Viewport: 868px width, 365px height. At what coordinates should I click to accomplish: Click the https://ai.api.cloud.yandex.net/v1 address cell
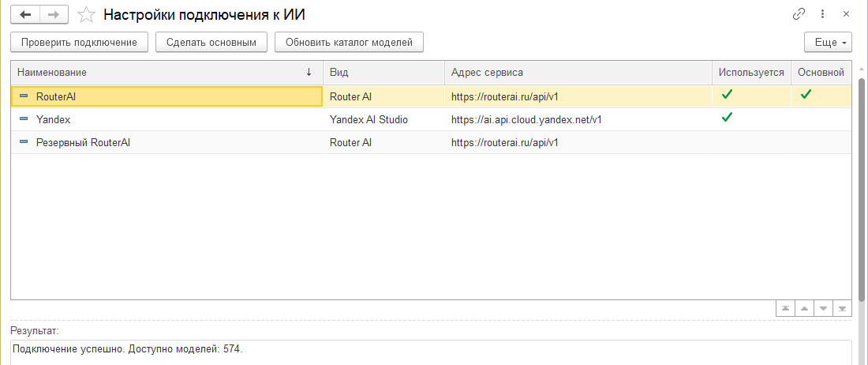(x=578, y=119)
